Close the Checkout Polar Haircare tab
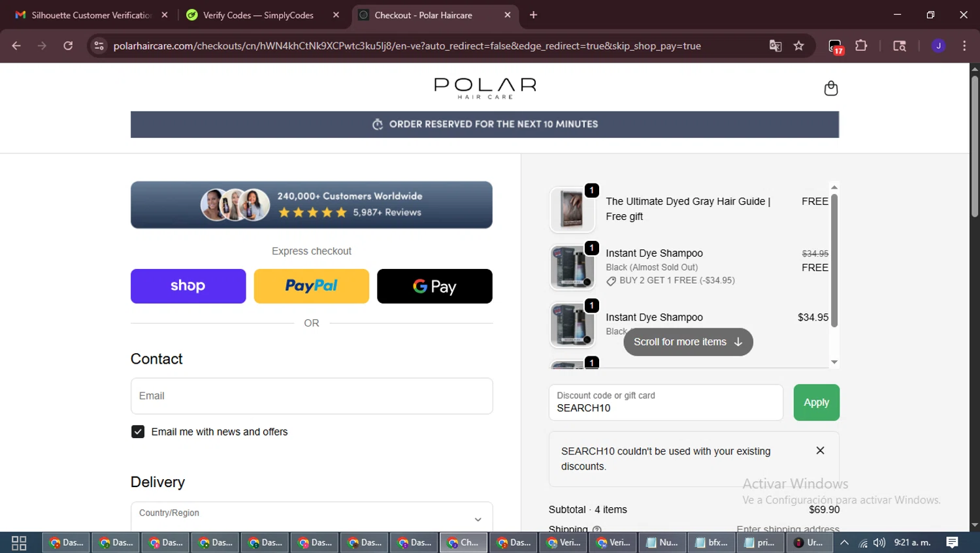The image size is (980, 553). click(508, 15)
